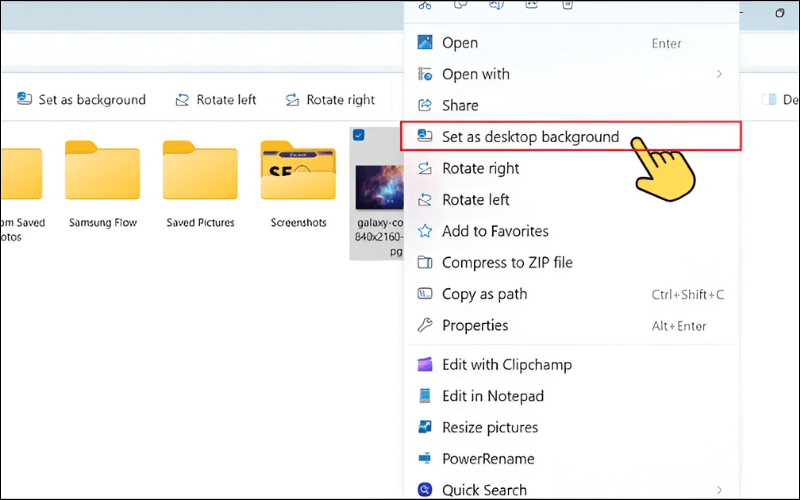Select Resize pictures
800x500 pixels.
coord(571,428)
